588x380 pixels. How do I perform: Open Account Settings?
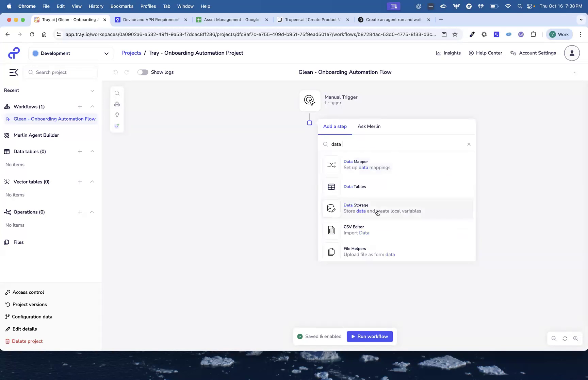(533, 53)
